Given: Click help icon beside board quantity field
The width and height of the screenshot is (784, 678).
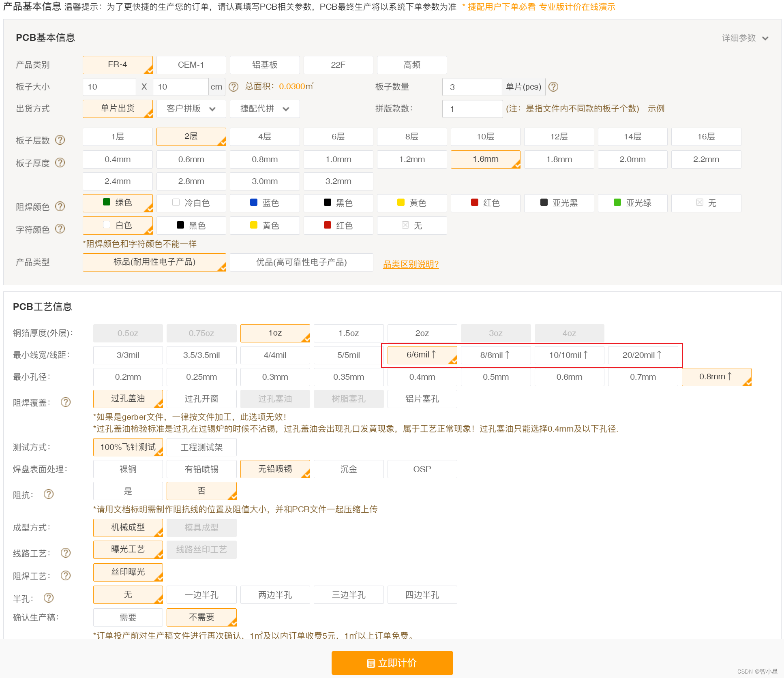Looking at the screenshot, I should click(x=553, y=87).
